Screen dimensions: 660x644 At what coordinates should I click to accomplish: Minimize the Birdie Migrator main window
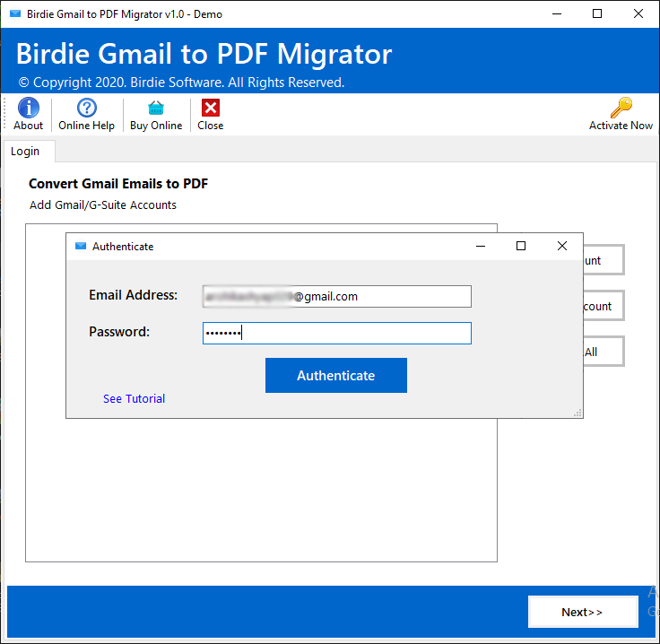tap(557, 13)
